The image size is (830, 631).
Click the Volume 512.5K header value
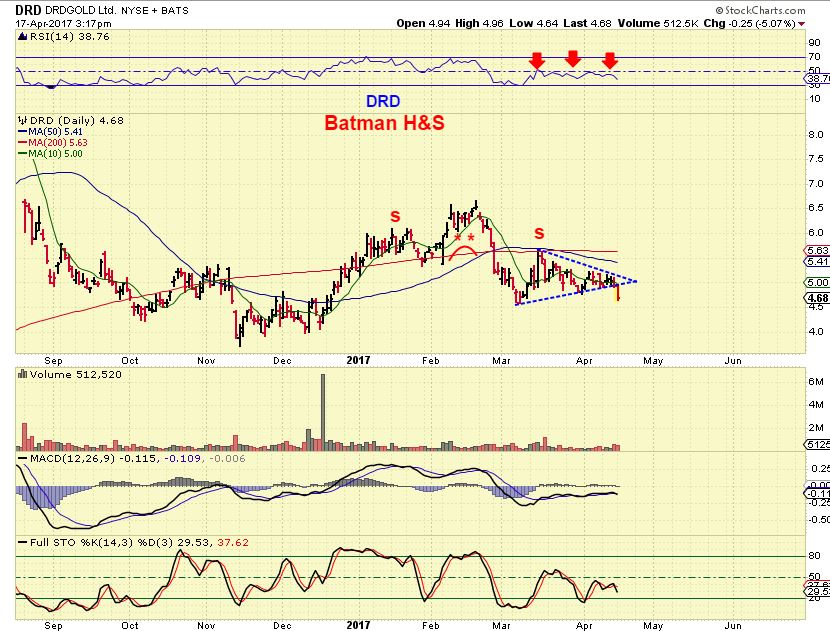657,24
